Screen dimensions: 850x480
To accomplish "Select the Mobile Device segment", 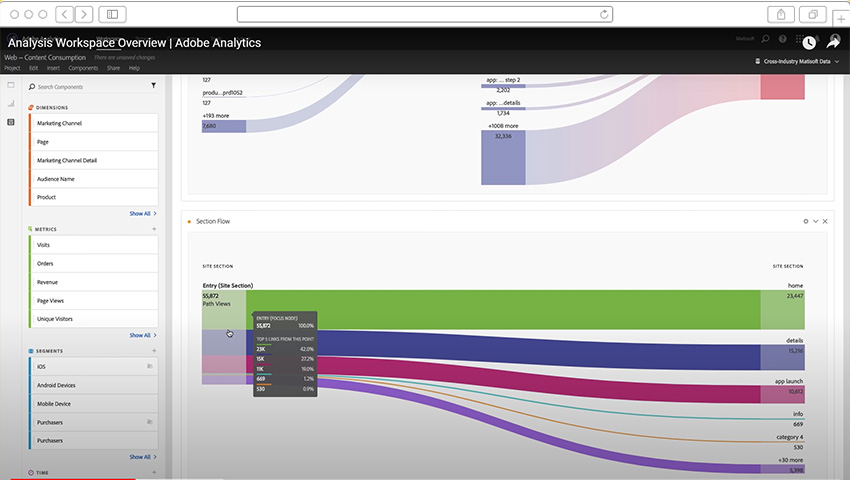I will point(93,404).
